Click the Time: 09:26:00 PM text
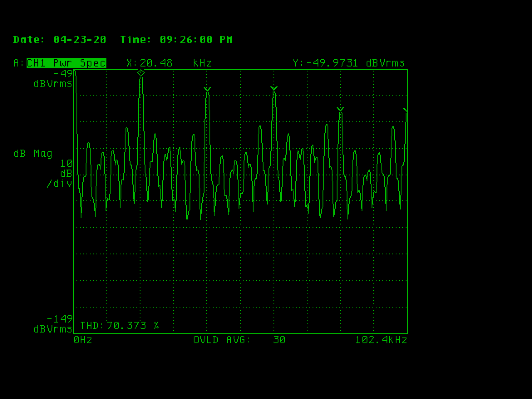 tap(176, 40)
